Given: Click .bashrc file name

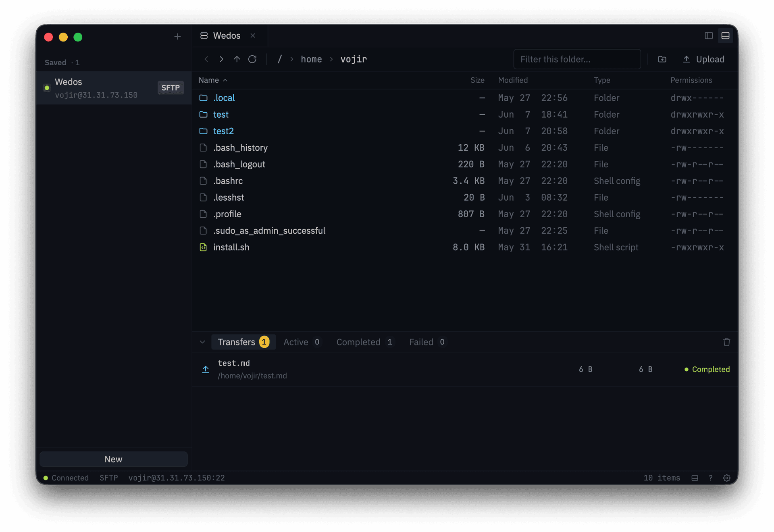Looking at the screenshot, I should coord(228,181).
